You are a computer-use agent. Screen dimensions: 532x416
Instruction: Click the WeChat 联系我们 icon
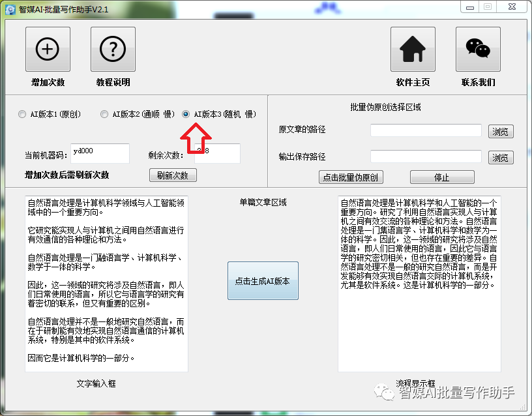point(478,49)
